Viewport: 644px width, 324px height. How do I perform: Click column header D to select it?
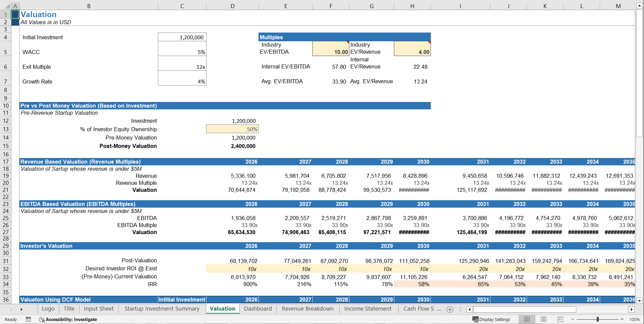tap(232, 6)
